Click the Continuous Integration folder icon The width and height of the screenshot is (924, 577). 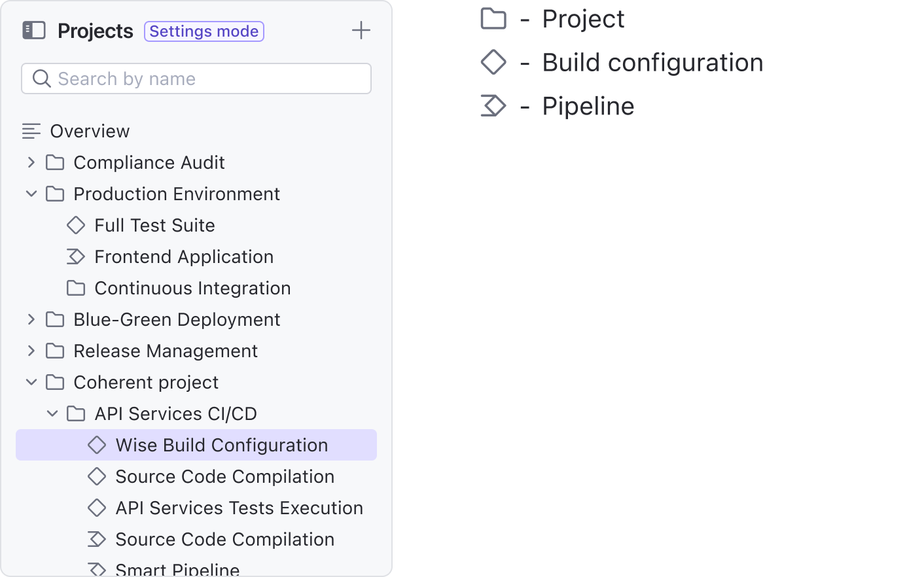[x=76, y=288]
